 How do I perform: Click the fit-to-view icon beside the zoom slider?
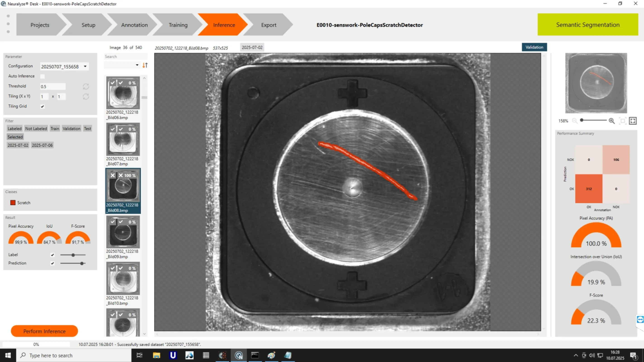(622, 121)
